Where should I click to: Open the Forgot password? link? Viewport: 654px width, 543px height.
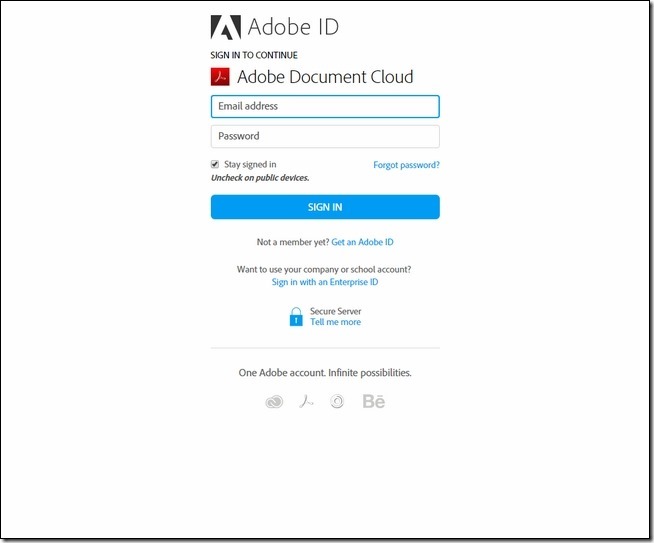pos(406,165)
